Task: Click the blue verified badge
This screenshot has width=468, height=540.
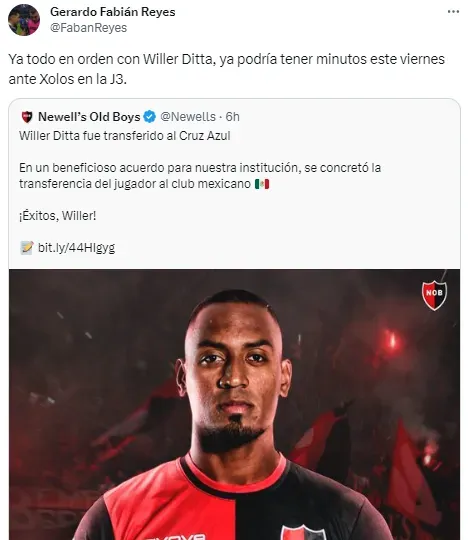Action: [149, 117]
